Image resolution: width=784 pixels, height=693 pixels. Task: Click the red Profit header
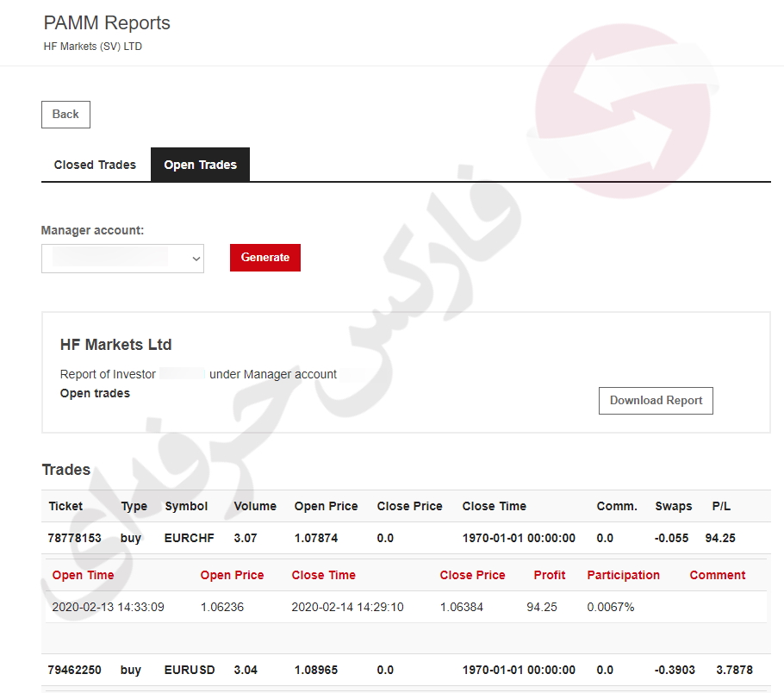[x=550, y=575]
